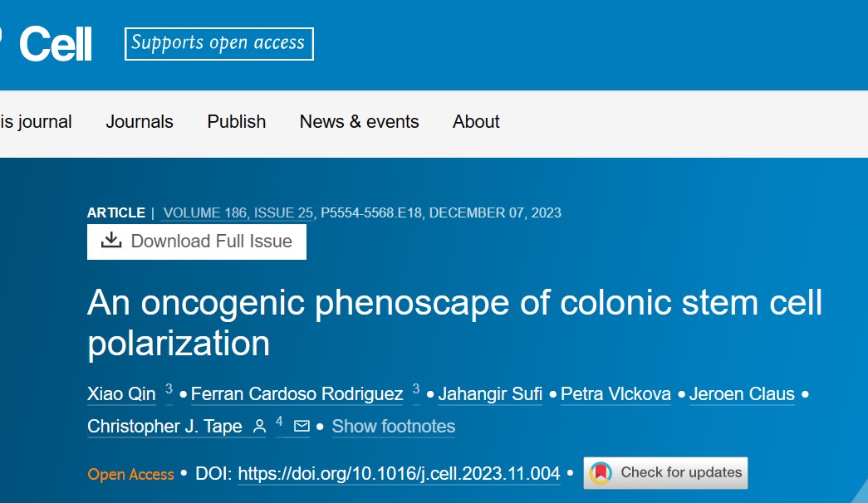This screenshot has width=868, height=503.
Task: Click the envelope email icon after Tape's name
Action: pos(302,426)
